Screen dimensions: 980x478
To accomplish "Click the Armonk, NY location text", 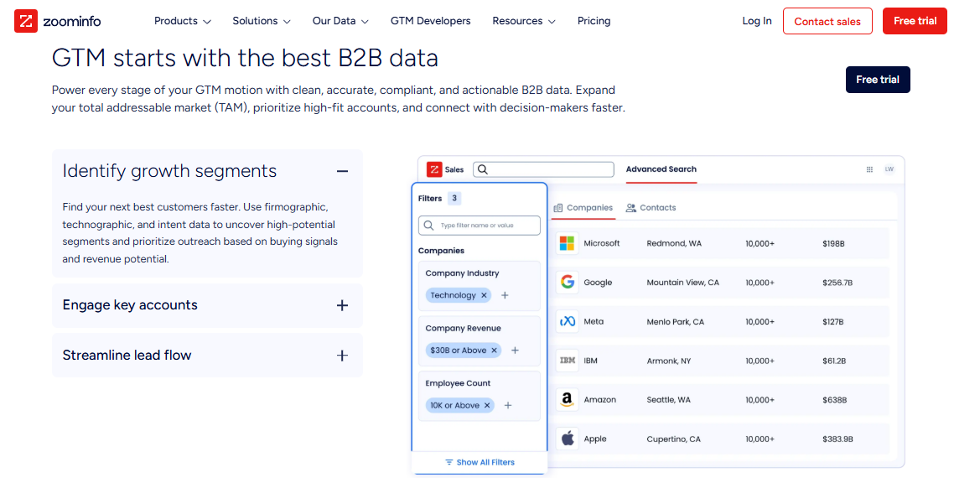I will pyautogui.click(x=669, y=361).
